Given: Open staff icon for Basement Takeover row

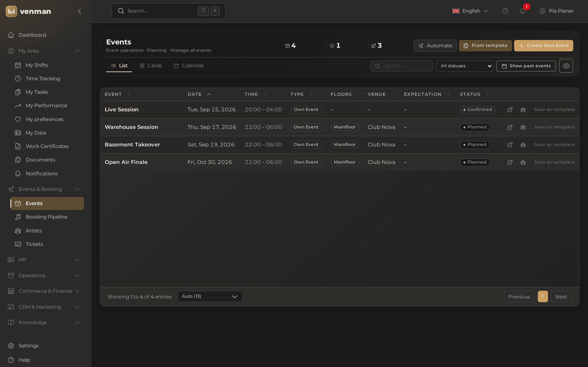Looking at the screenshot, I should click(523, 145).
